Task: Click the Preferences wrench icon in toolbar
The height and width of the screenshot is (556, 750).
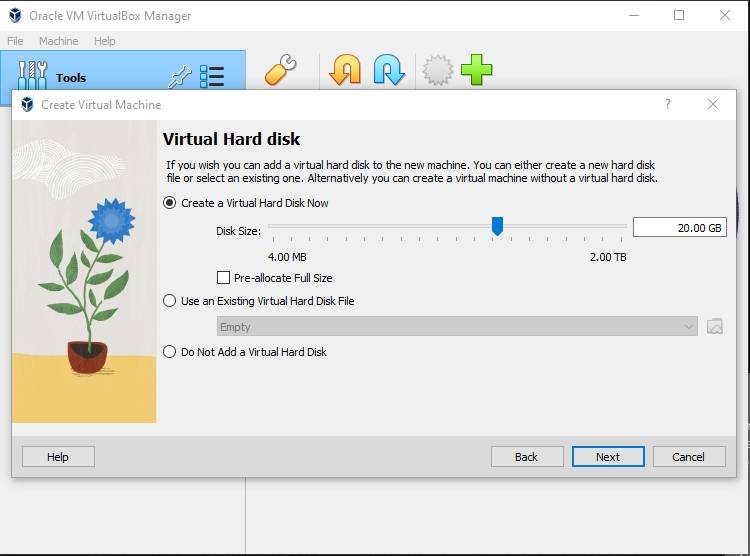Action: pos(280,70)
